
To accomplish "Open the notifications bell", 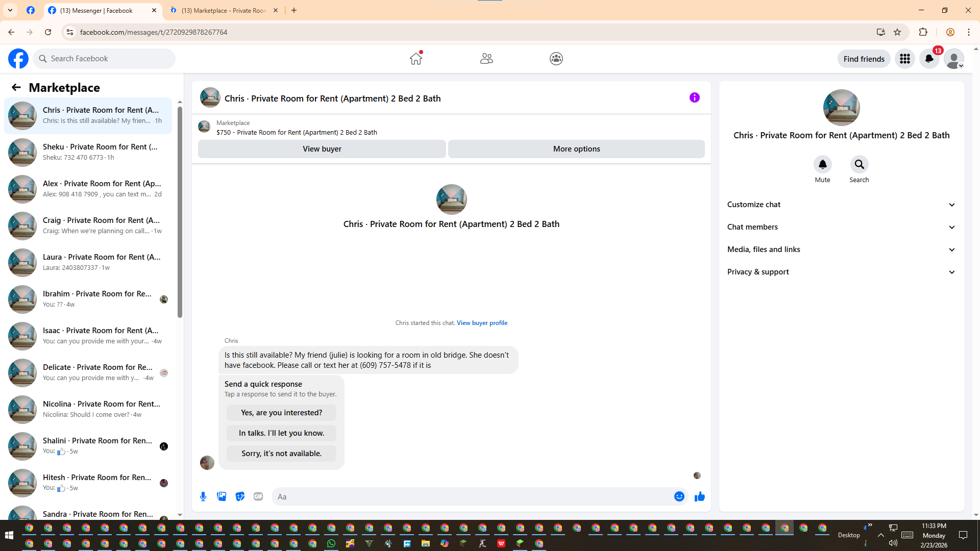I will pyautogui.click(x=929, y=59).
